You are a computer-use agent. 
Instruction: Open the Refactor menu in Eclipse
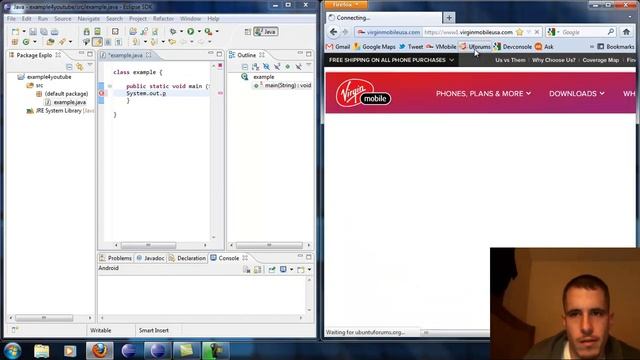tap(163, 19)
